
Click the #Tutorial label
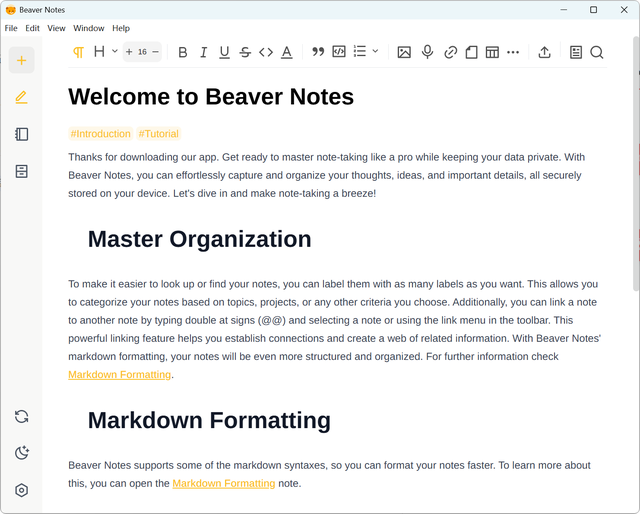[158, 134]
